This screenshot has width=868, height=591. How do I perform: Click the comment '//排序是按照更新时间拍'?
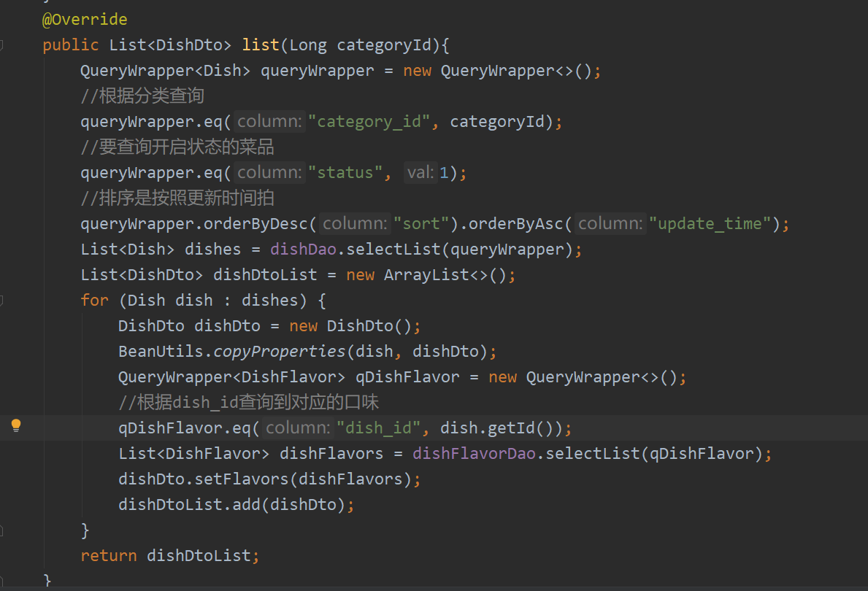(177, 198)
